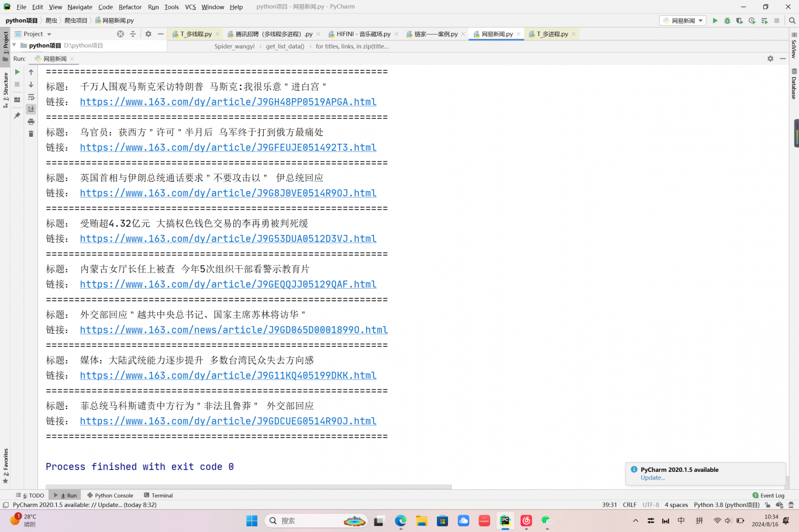Click Restore Layout icon in Run panel

tap(17, 100)
